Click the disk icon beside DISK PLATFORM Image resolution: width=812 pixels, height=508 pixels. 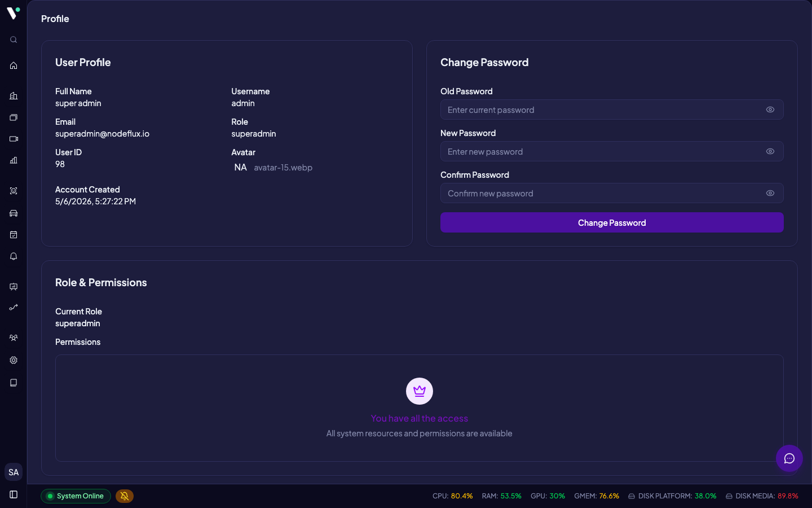point(632,496)
